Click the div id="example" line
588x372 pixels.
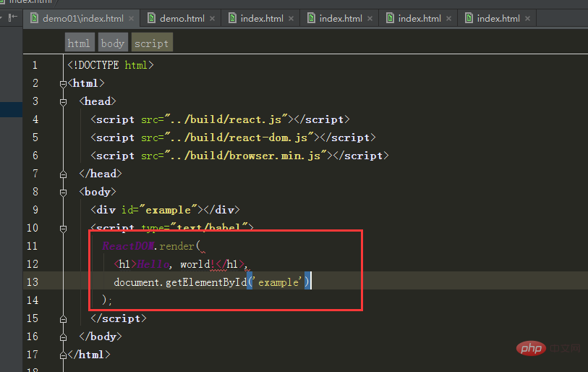(165, 209)
